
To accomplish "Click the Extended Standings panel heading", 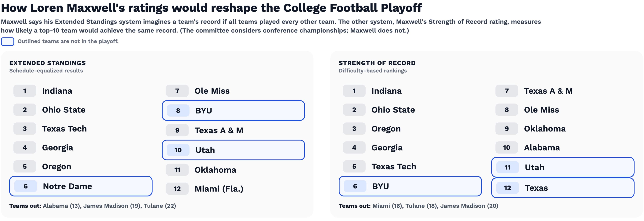I will [x=47, y=63].
